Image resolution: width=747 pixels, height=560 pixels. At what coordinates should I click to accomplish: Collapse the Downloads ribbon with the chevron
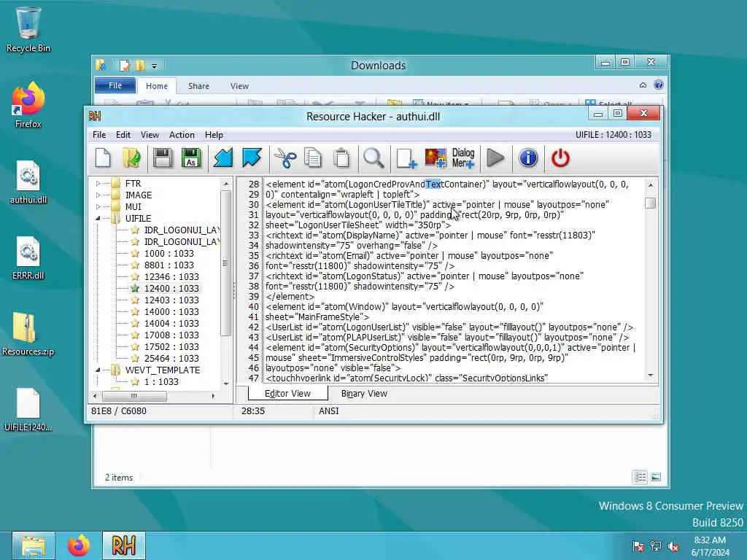(643, 85)
